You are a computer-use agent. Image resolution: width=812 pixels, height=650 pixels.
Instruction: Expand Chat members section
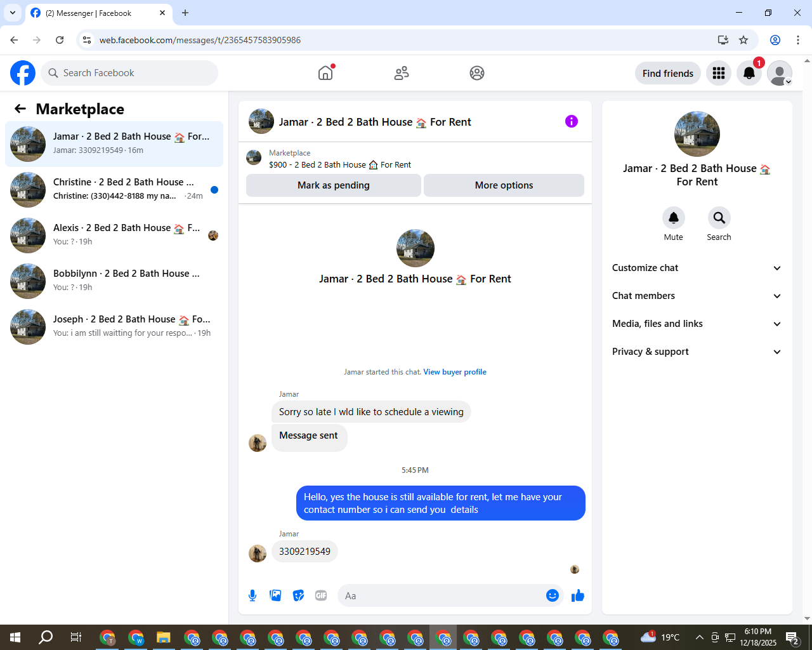697,296
